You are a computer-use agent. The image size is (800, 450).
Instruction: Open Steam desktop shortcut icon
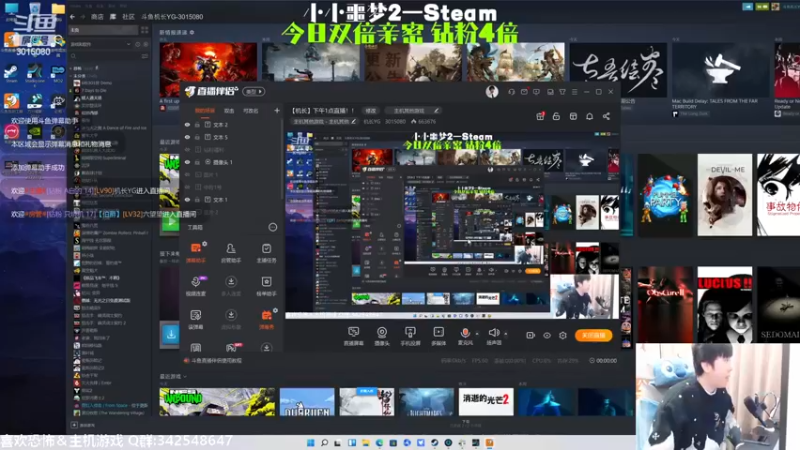(x=11, y=73)
